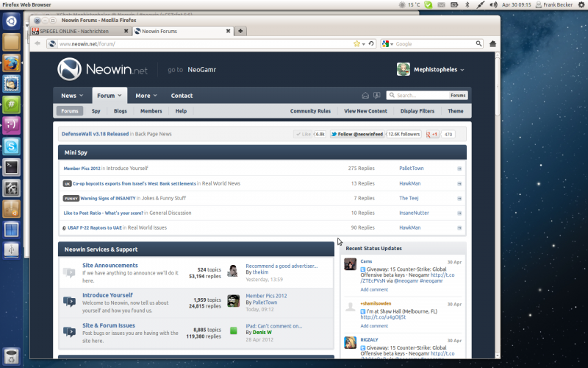Open Site & Forum Issues forum

point(109,325)
